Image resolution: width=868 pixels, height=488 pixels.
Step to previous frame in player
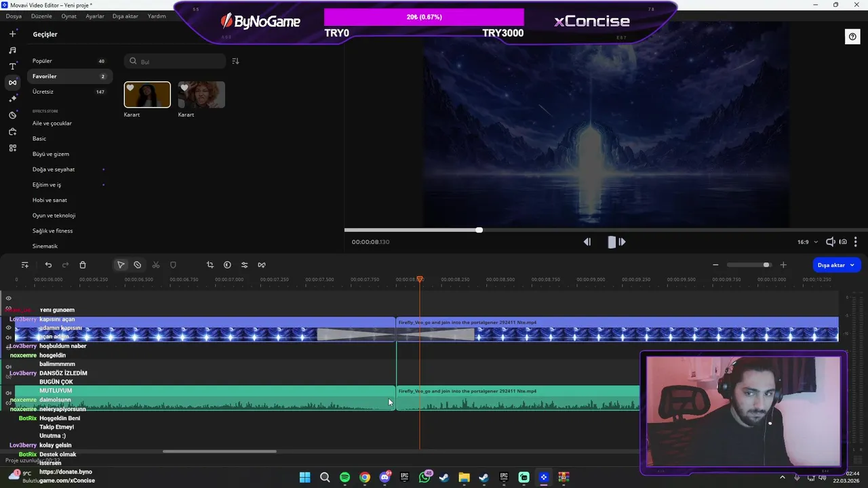[x=587, y=242]
